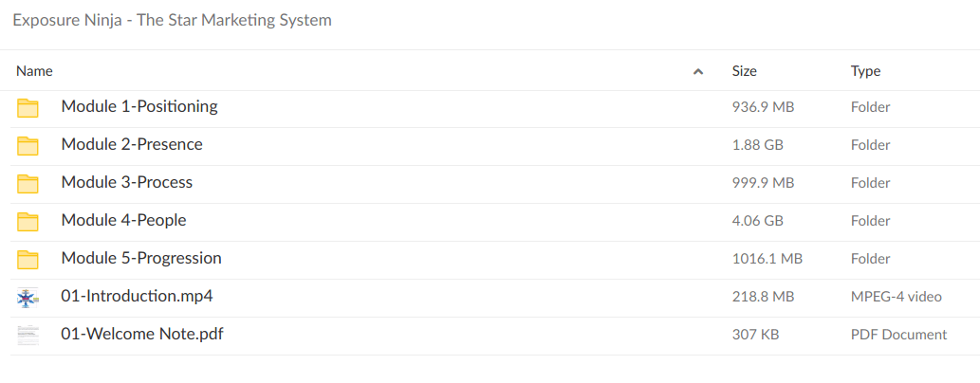Click the Exposure Ninja Star Marketing System title
The image size is (980, 383).
[x=172, y=20]
